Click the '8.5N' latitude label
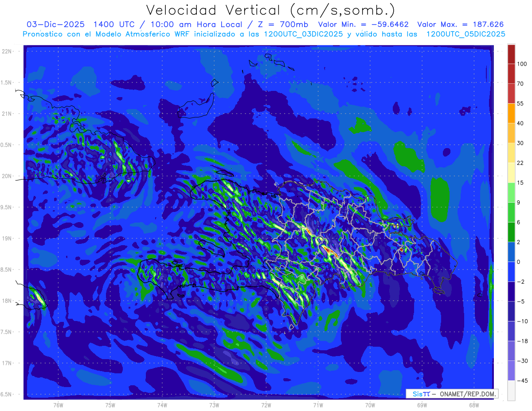532x411 pixels. pos(7,270)
